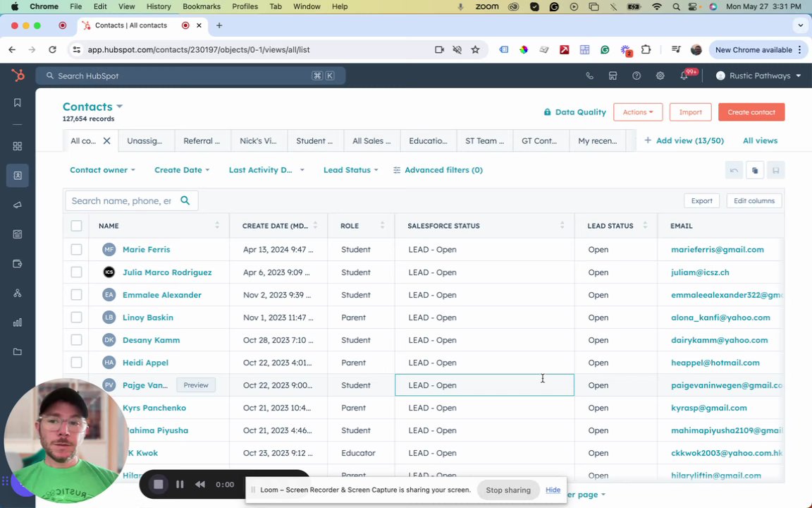Open the HubSpot home sprocket logo
812x508 pixels.
click(18, 75)
